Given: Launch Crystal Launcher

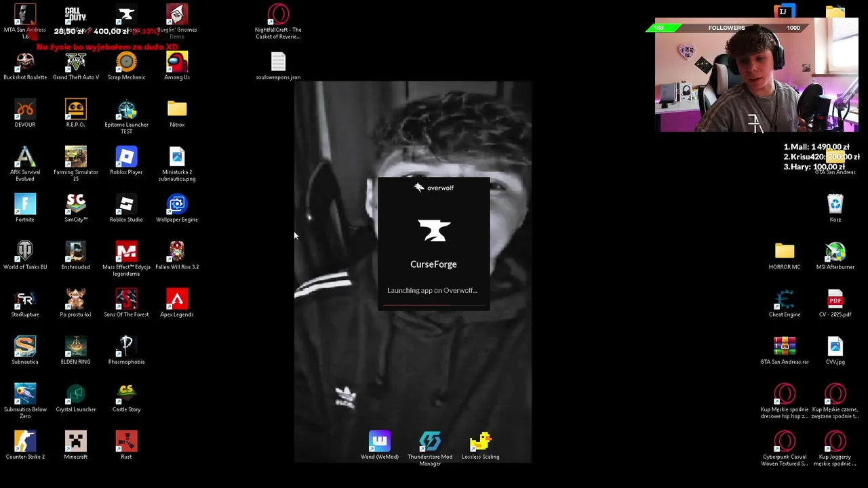Looking at the screenshot, I should click(x=75, y=398).
